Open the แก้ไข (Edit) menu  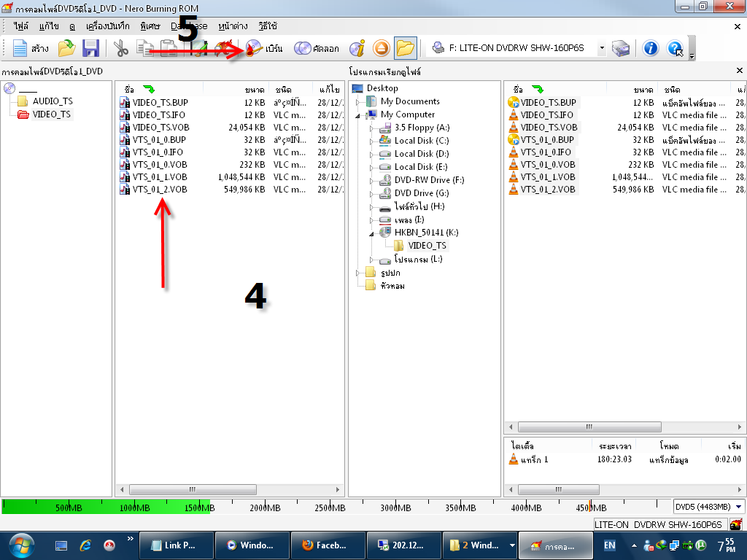coord(49,26)
